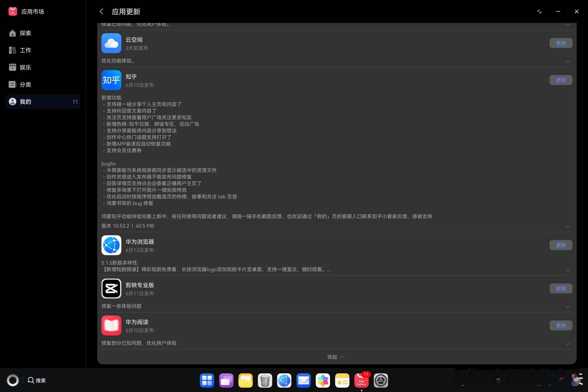Open the 华为阅读 app icon
The width and height of the screenshot is (588, 392).
(x=111, y=325)
